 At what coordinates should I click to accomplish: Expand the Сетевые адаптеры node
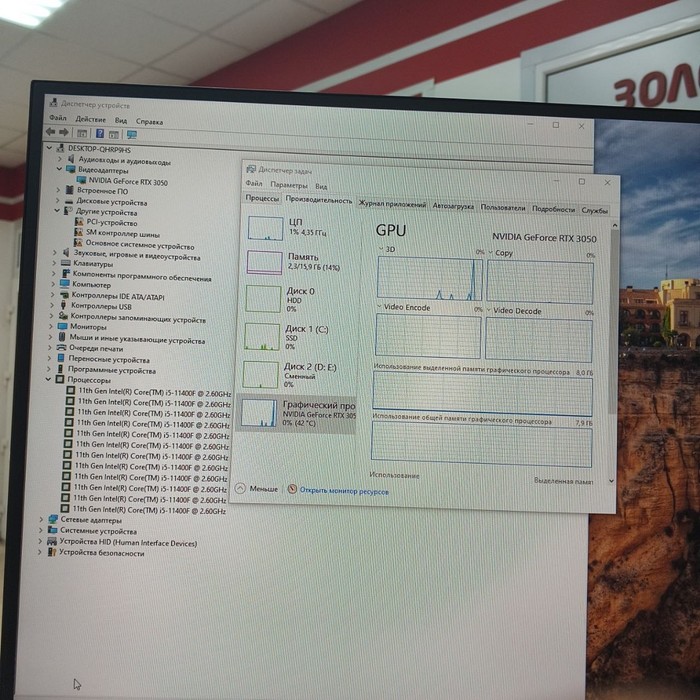(x=41, y=519)
